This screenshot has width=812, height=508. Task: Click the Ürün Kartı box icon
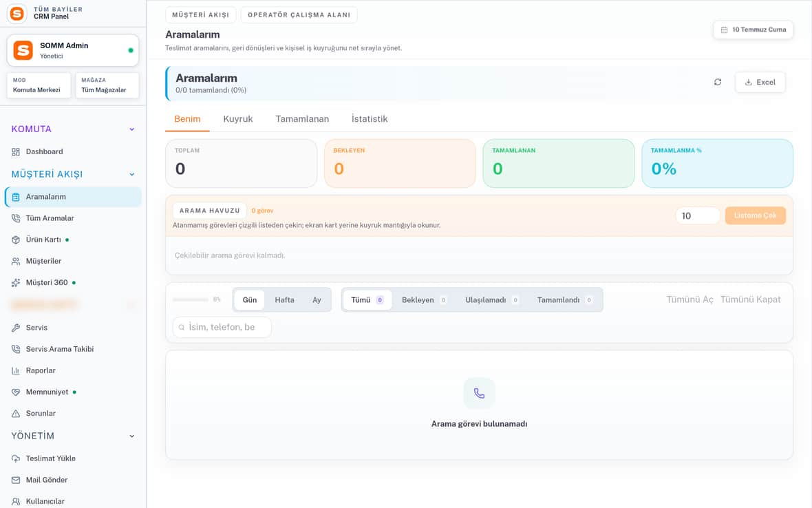point(16,240)
